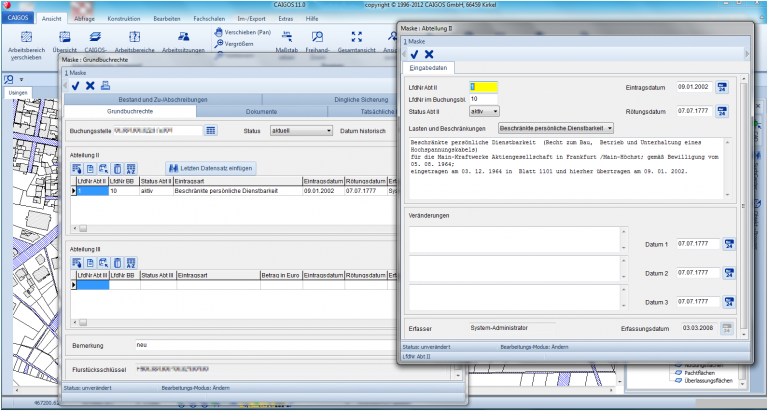Open the Fachschalen ribbon tab
This screenshot has height=411, width=768.
click(208, 19)
